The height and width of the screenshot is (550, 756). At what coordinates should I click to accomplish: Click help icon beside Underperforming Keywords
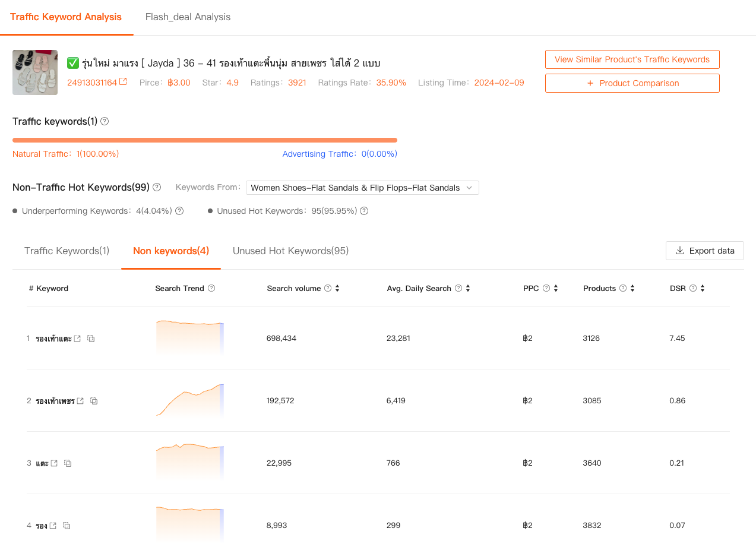coord(179,211)
